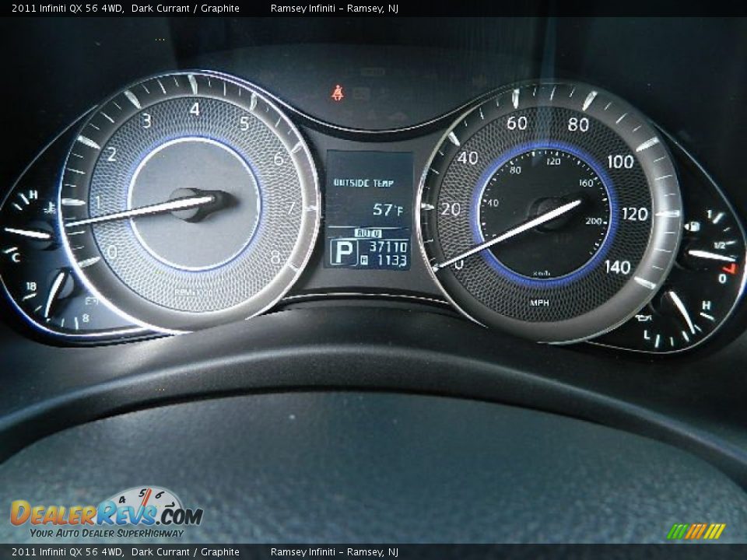Click the 60 on the speedometer

click(517, 124)
